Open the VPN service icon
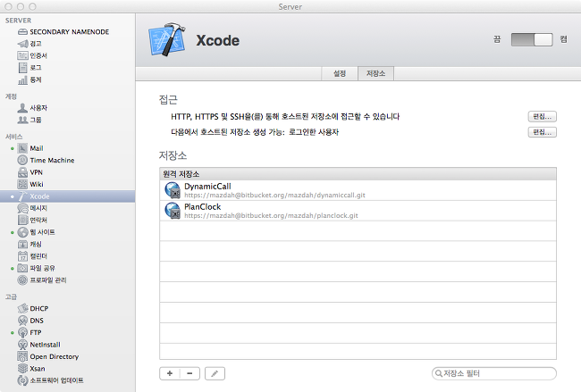The width and height of the screenshot is (581, 392). [x=22, y=172]
